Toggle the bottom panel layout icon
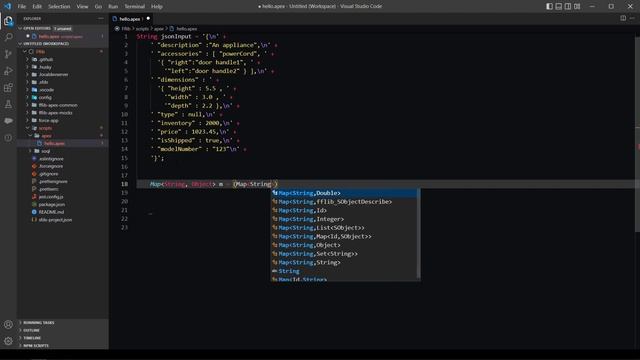This screenshot has width=640, height=360. coord(558,6)
